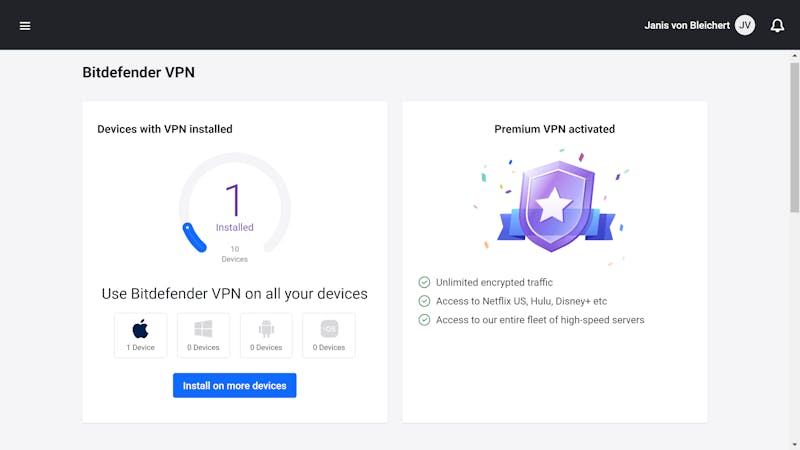Click the vertical scrollbar thumb
This screenshot has width=800, height=450.
794,137
